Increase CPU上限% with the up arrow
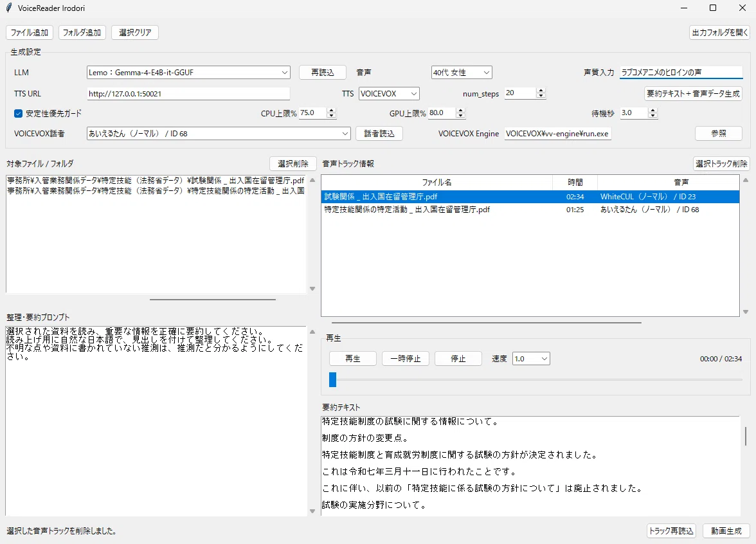Screen dimensions: 756x544 click(x=331, y=110)
